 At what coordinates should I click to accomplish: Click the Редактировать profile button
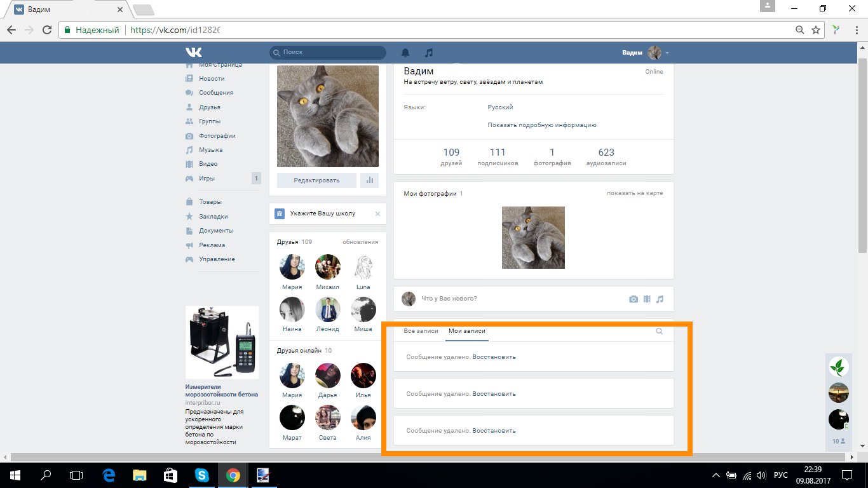pyautogui.click(x=316, y=180)
